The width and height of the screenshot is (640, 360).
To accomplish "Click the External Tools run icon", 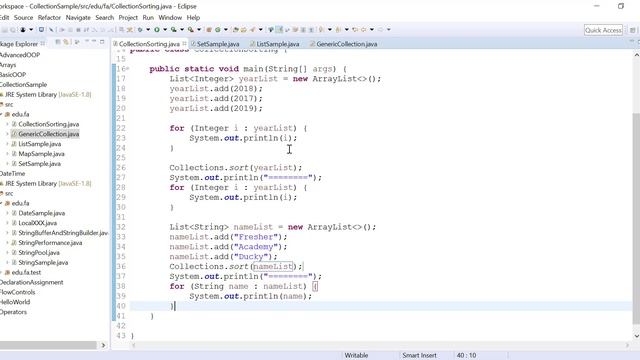I will coord(191,29).
